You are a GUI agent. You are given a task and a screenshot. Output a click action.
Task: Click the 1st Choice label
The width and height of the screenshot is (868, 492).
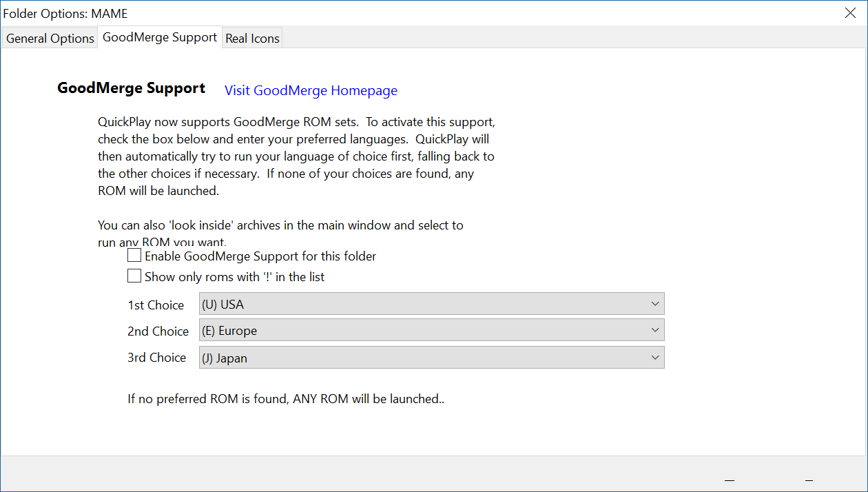point(156,305)
